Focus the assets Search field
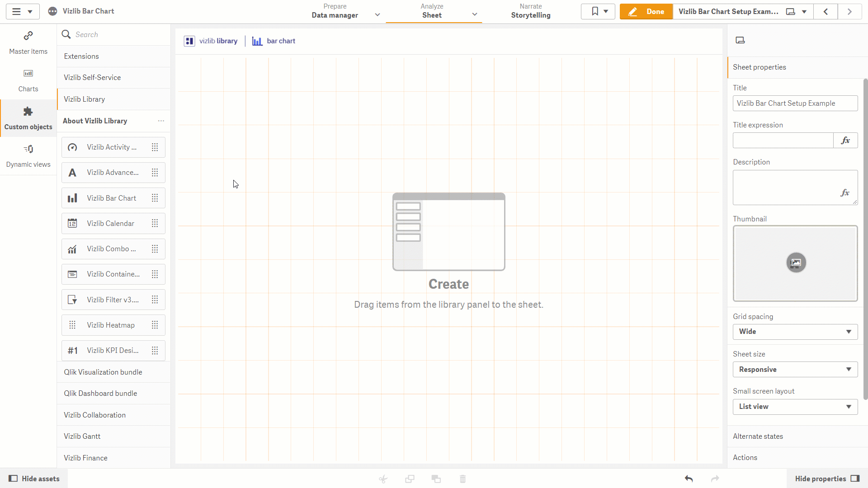The image size is (868, 488). [120, 34]
